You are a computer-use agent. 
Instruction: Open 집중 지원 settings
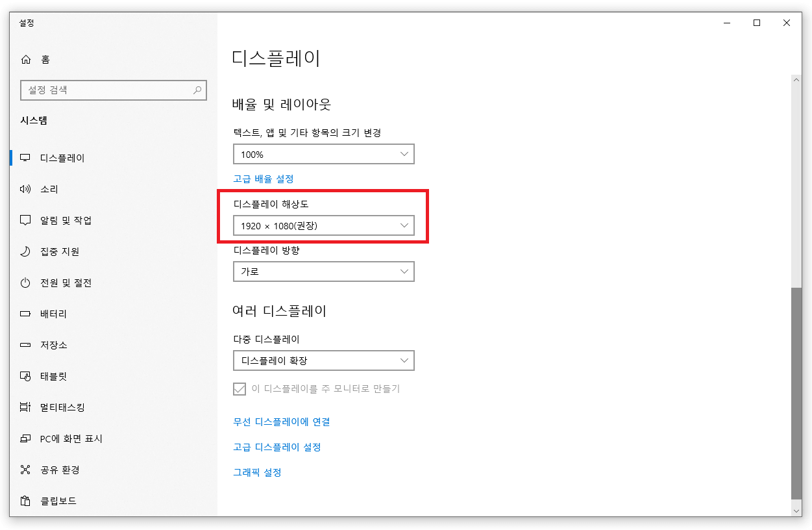point(26,251)
